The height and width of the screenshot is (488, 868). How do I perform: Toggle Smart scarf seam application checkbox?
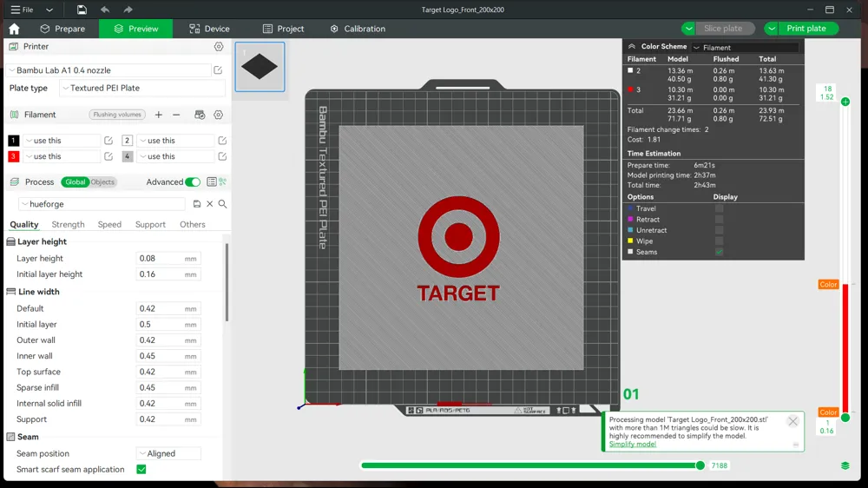141,470
